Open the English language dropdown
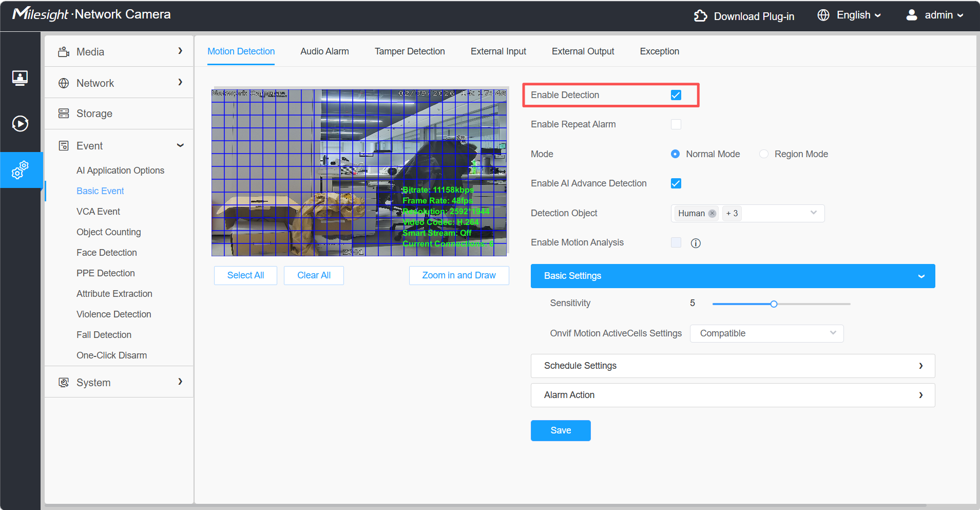Screen dimensions: 980x510 (858, 15)
